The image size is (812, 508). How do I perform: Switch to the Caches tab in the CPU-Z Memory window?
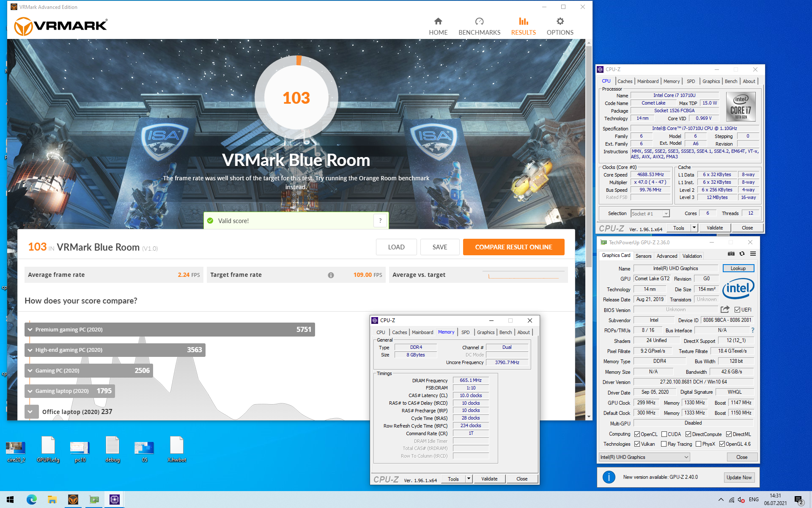tap(399, 332)
